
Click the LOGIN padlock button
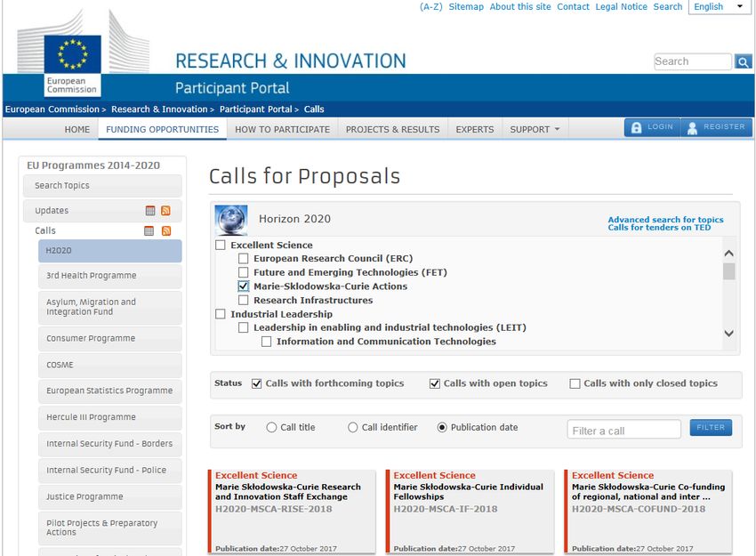(x=652, y=127)
